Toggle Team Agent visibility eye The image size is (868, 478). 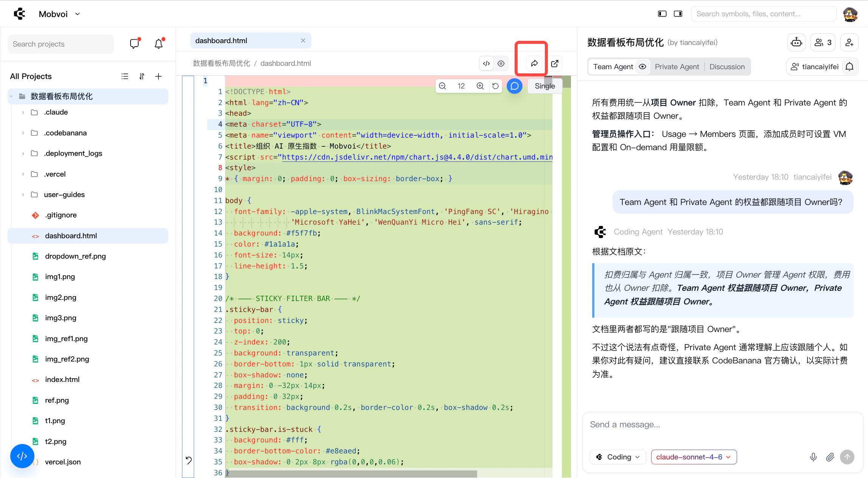[642, 67]
